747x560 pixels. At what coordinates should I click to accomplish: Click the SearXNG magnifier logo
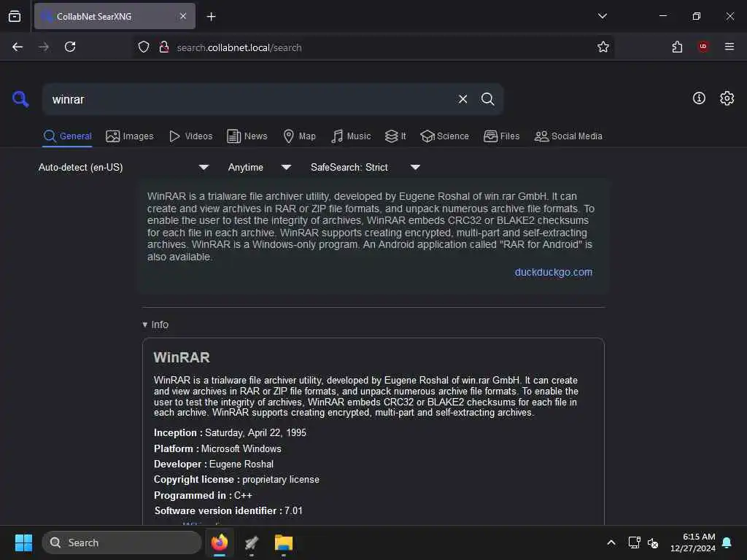coord(20,99)
